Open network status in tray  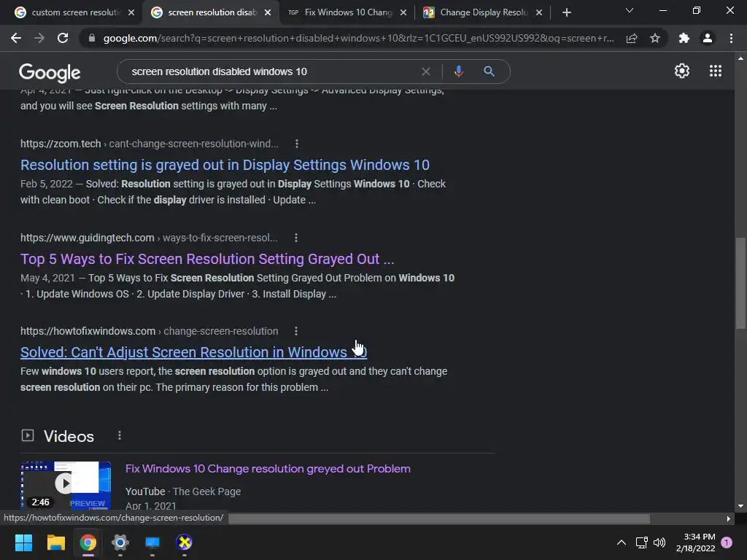641,542
